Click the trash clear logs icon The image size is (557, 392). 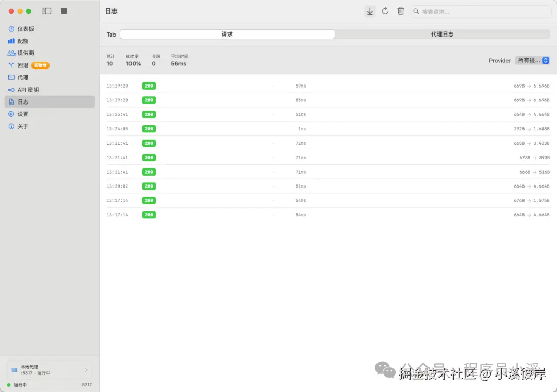click(x=401, y=11)
